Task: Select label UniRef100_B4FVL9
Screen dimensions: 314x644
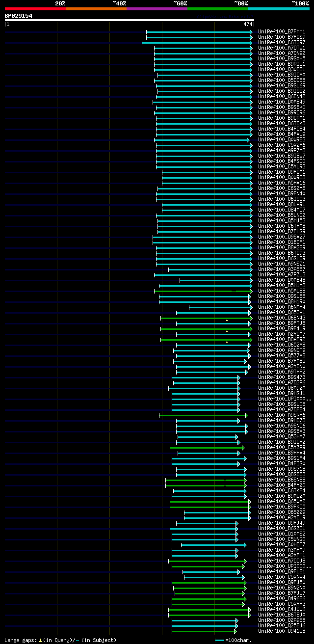Action: [282, 134]
